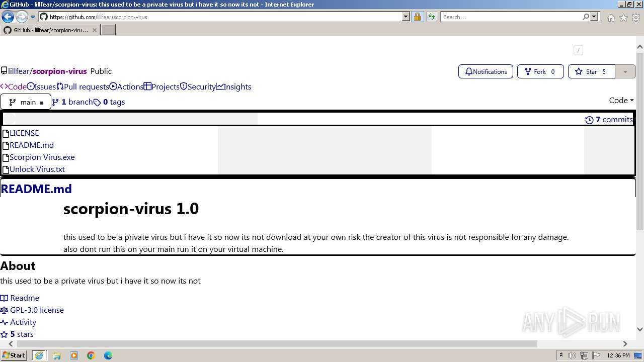Click the horizontal scrollbar left arrow
Viewport: 644px width, 362px height.
(x=11, y=344)
